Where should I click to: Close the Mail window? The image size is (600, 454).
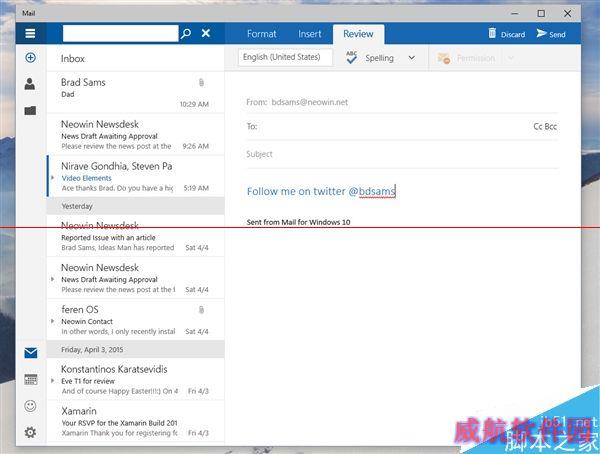point(567,13)
